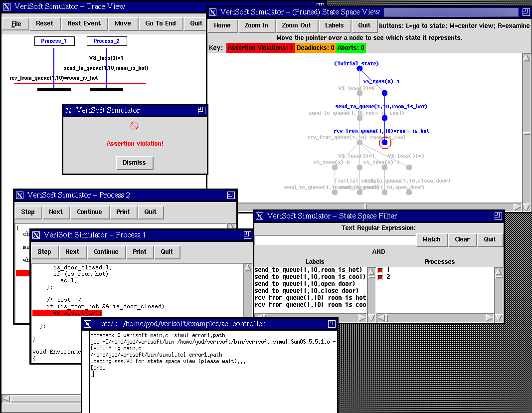The height and width of the screenshot is (413, 532).
Task: Click the Text Regular Expression input field
Action: coord(335,240)
